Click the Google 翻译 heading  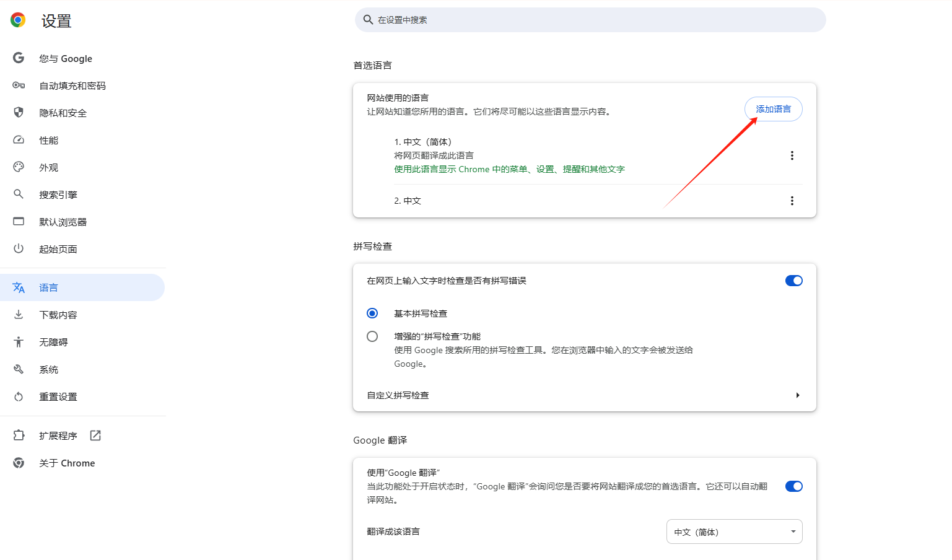pos(380,440)
